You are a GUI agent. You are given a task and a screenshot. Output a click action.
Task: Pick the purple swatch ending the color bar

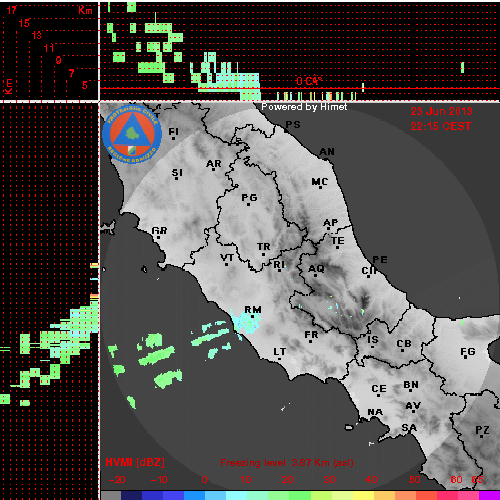click(489, 495)
